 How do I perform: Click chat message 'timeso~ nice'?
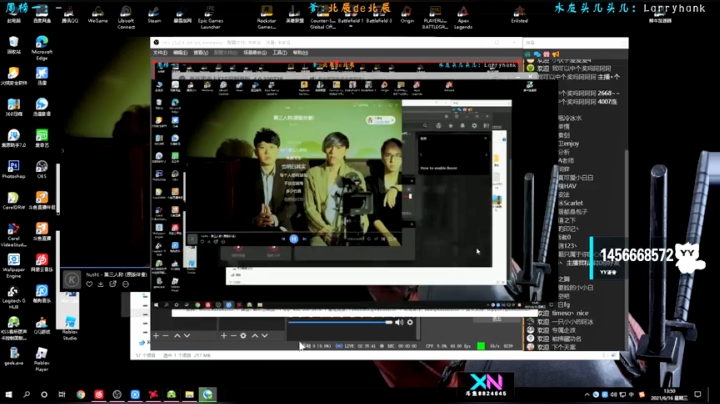coord(570,313)
